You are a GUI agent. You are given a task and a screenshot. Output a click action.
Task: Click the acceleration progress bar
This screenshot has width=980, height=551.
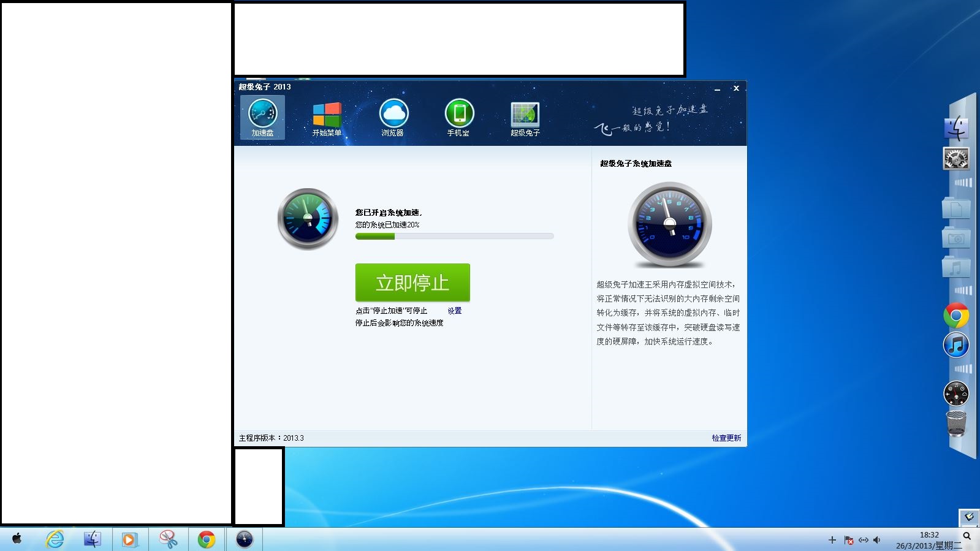[454, 236]
